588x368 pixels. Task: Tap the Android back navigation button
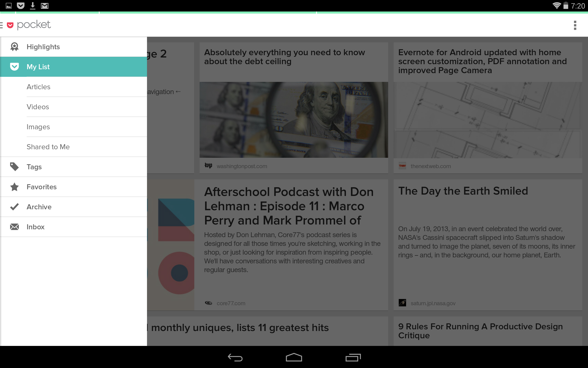coord(235,357)
